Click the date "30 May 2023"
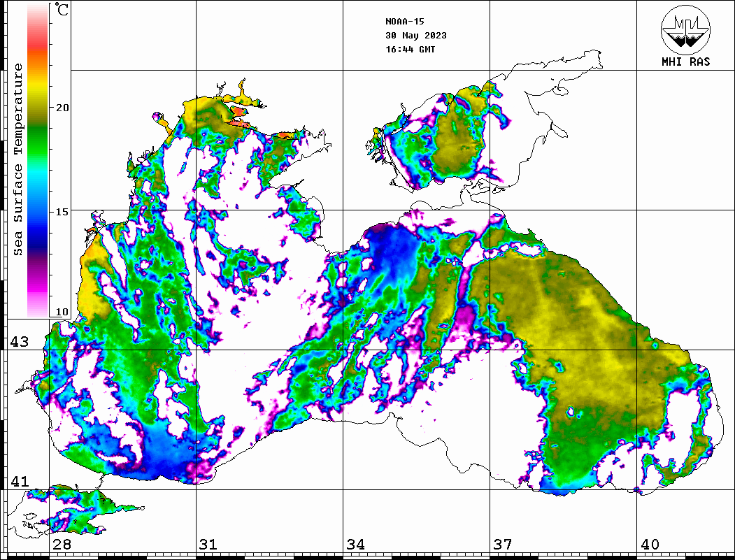This screenshot has width=735, height=560. click(416, 36)
